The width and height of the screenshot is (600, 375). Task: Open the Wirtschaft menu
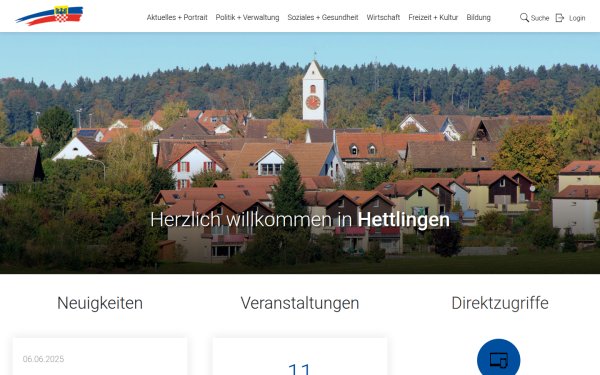(383, 17)
